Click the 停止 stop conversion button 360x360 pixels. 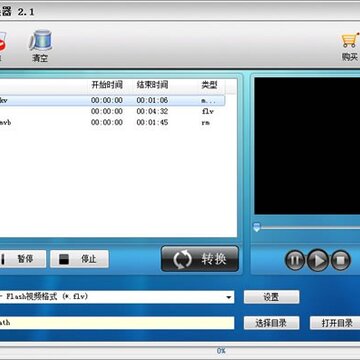tap(80, 259)
